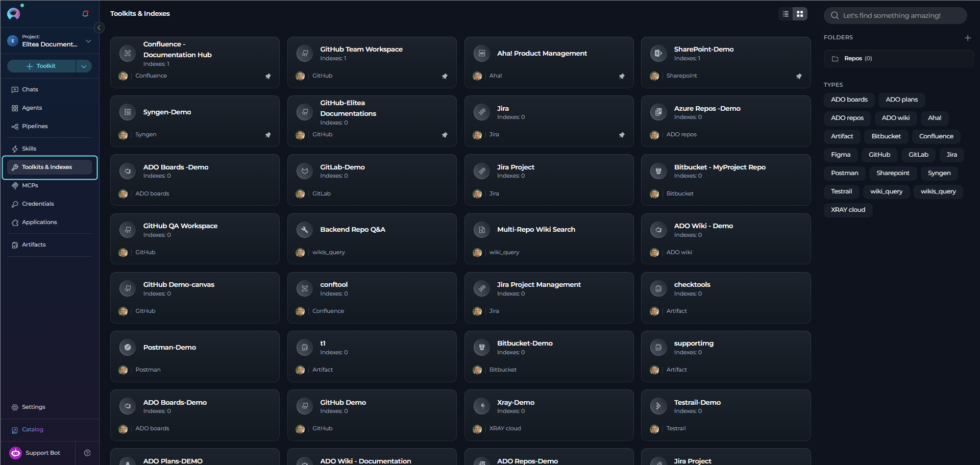Image resolution: width=980 pixels, height=465 pixels.
Task: Expand the project selector dropdown
Action: [x=88, y=41]
